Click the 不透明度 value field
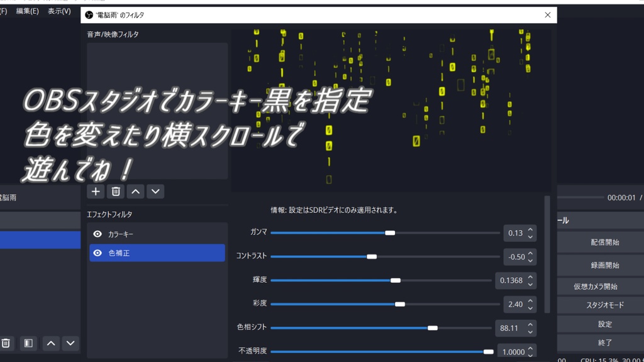This screenshot has height=362, width=644. click(513, 351)
